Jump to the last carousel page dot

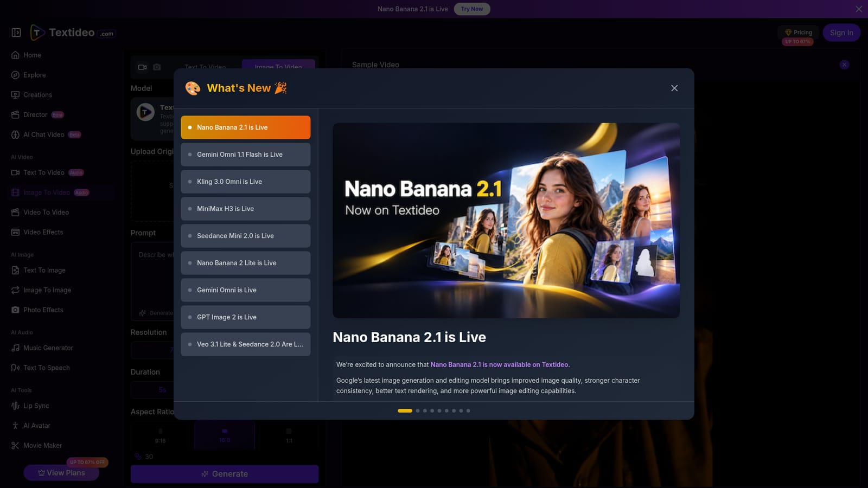click(468, 410)
